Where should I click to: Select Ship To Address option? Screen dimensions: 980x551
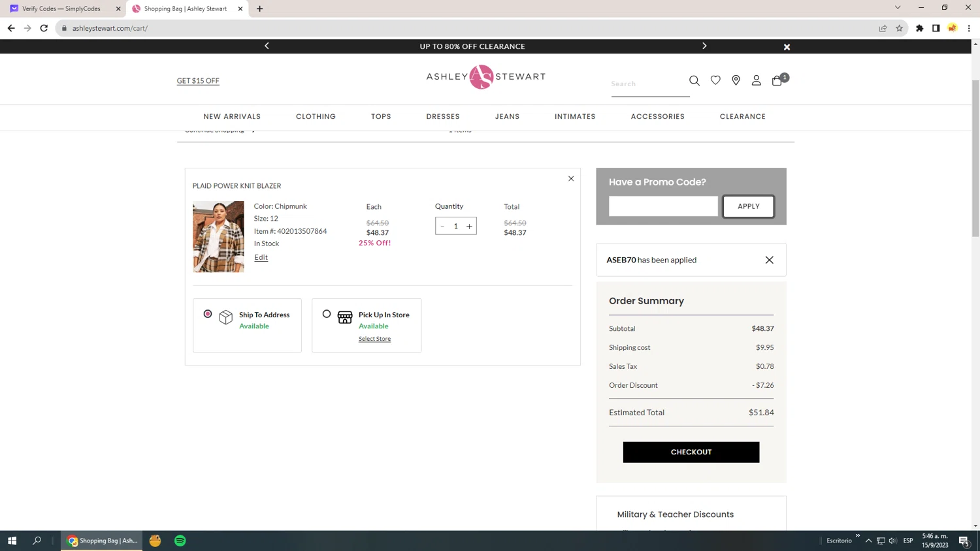[208, 314]
